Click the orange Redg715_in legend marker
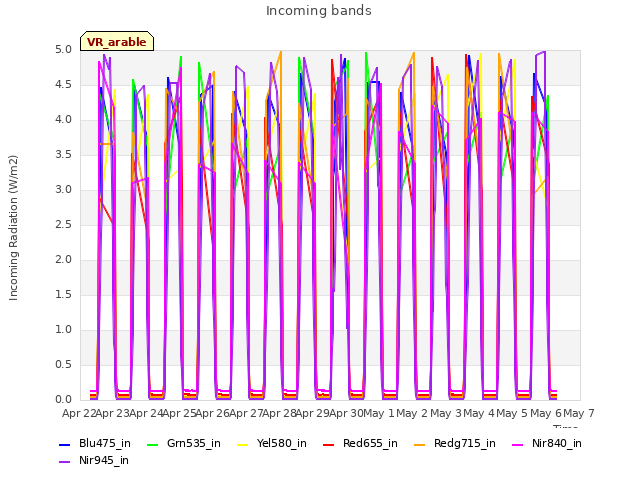Screen dimensions: 640x480 (420, 444)
